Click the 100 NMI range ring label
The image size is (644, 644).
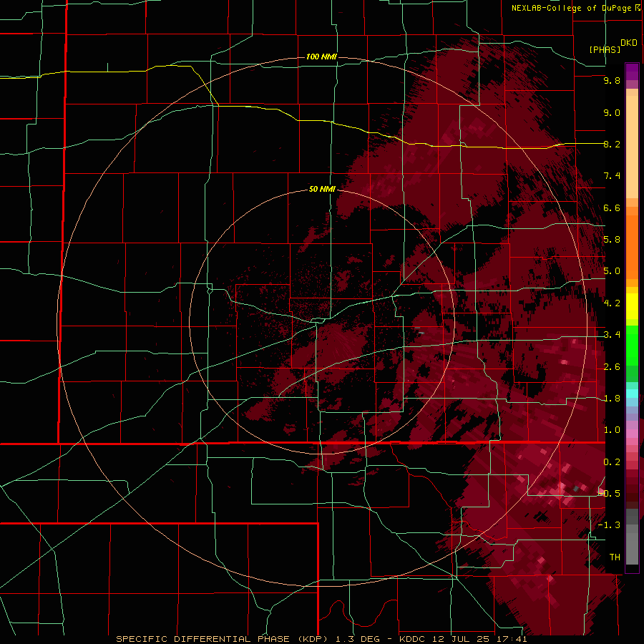[321, 57]
